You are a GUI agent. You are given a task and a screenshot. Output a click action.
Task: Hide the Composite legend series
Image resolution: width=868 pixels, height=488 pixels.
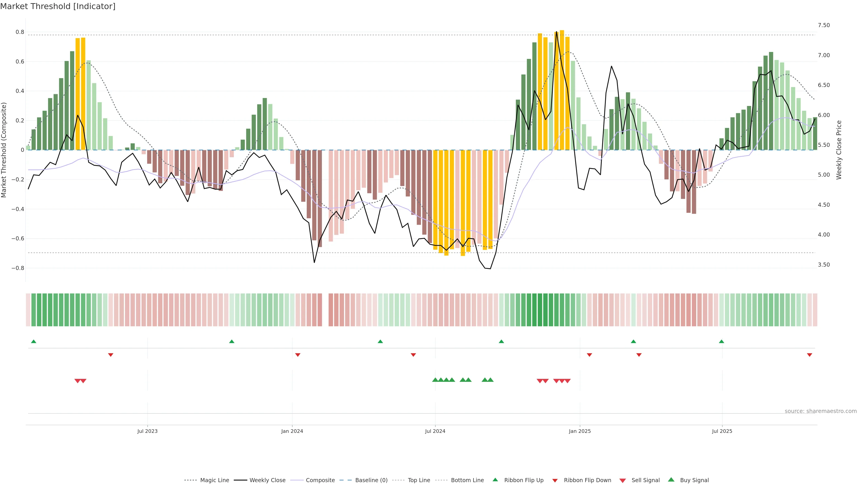(320, 480)
